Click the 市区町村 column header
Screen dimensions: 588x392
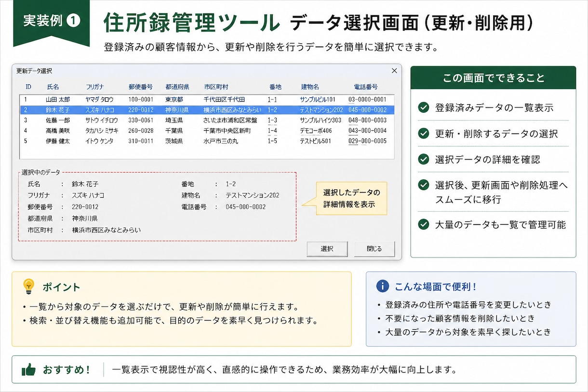coord(216,87)
